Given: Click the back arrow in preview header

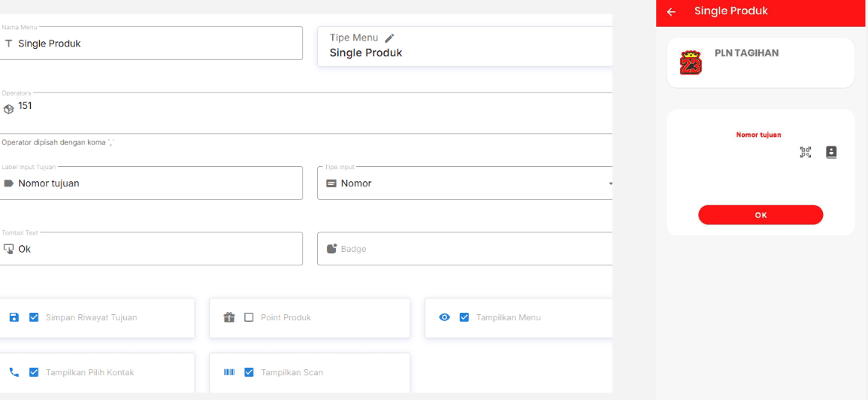Looking at the screenshot, I should pos(671,12).
